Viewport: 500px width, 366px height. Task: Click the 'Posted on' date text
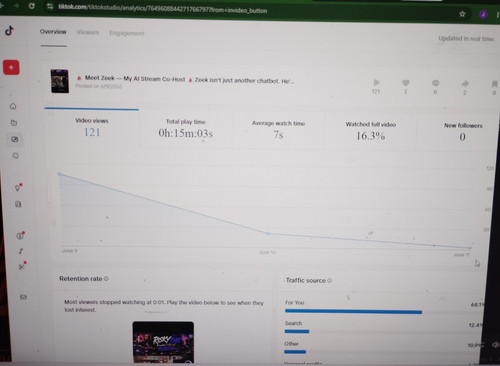(x=99, y=86)
